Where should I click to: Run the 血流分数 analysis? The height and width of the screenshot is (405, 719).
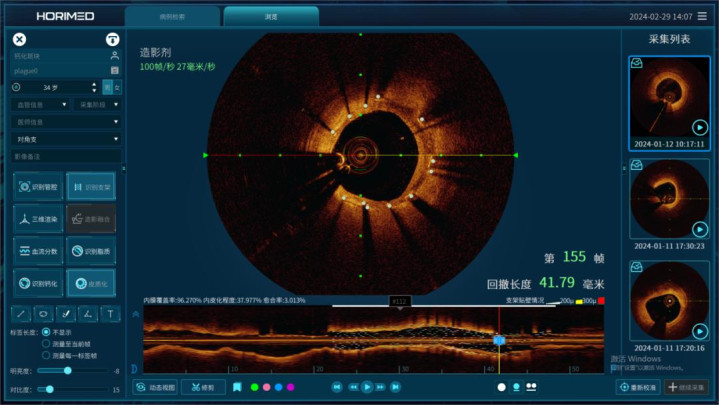[38, 251]
